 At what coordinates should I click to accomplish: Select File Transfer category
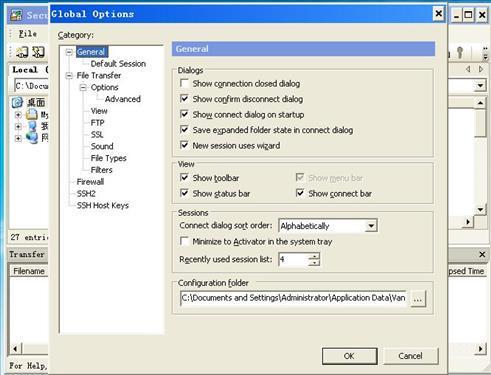tap(99, 76)
